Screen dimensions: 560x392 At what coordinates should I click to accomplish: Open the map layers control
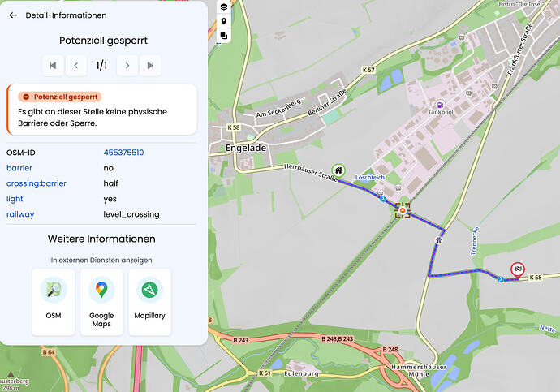224,6
